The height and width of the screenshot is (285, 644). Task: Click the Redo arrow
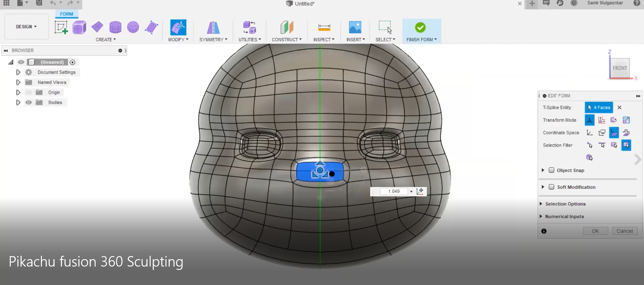point(70,3)
